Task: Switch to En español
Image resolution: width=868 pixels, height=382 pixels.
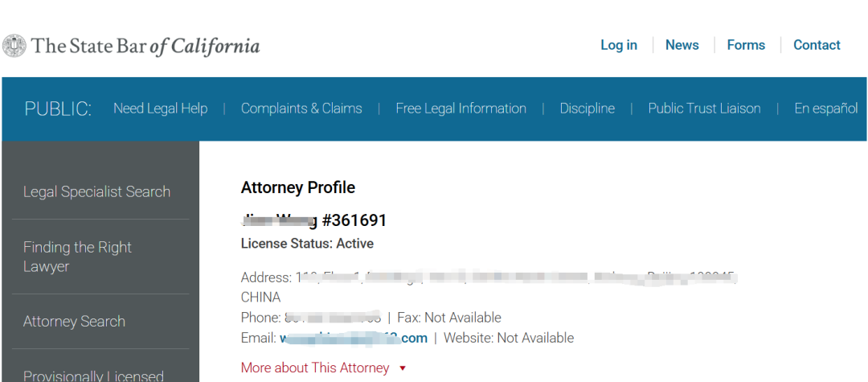Action: point(826,109)
